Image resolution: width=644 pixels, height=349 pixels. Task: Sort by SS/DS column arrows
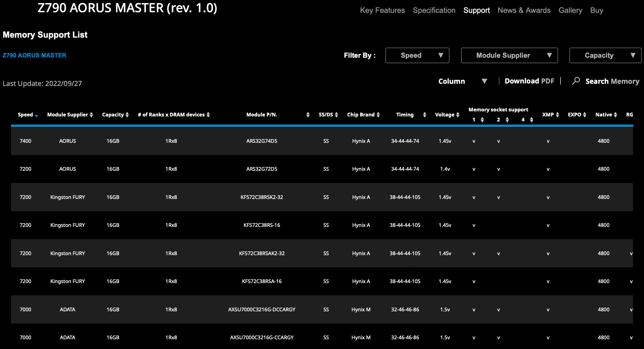click(336, 115)
